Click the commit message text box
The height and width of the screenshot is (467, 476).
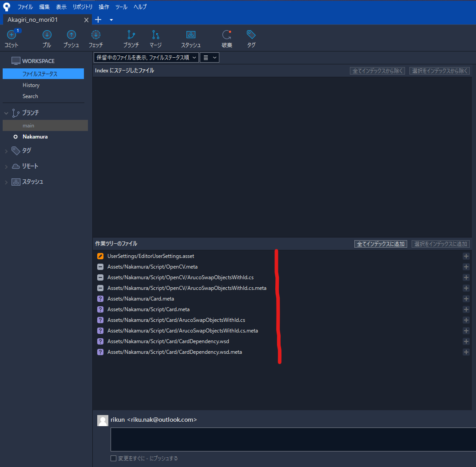pyautogui.click(x=293, y=439)
